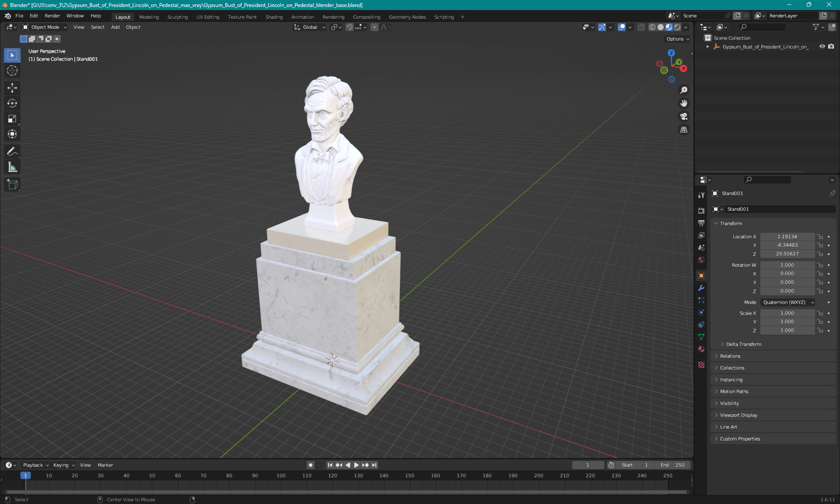
Task: Open the Object Constraints properties tab
Action: (701, 325)
